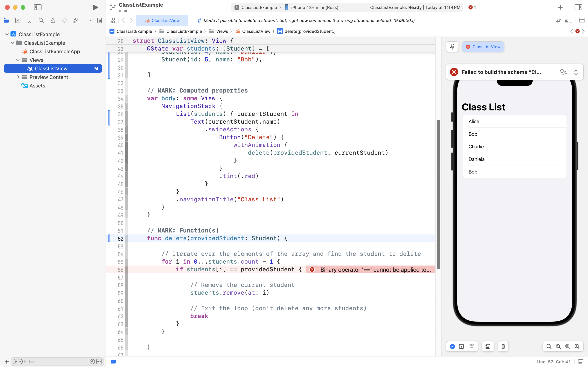Collapse the Views folder

click(x=18, y=60)
